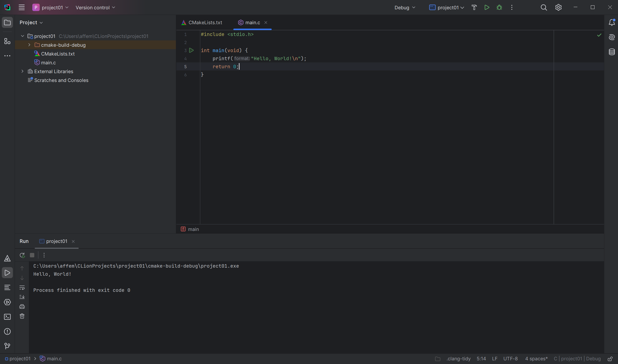
Task: Run project01 with green play button
Action: click(487, 8)
